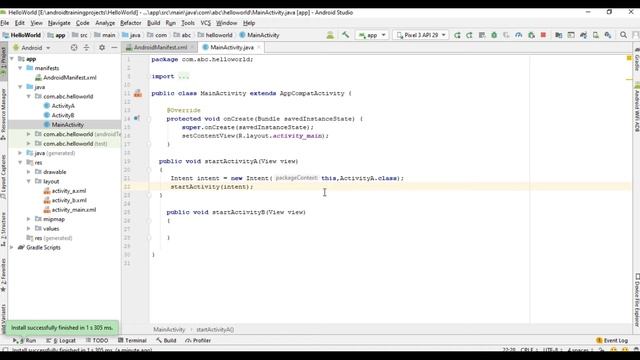Screen dimensions: 640x360
Task: Click Apply Changes and Restart Activity icon
Action: (x=469, y=35)
